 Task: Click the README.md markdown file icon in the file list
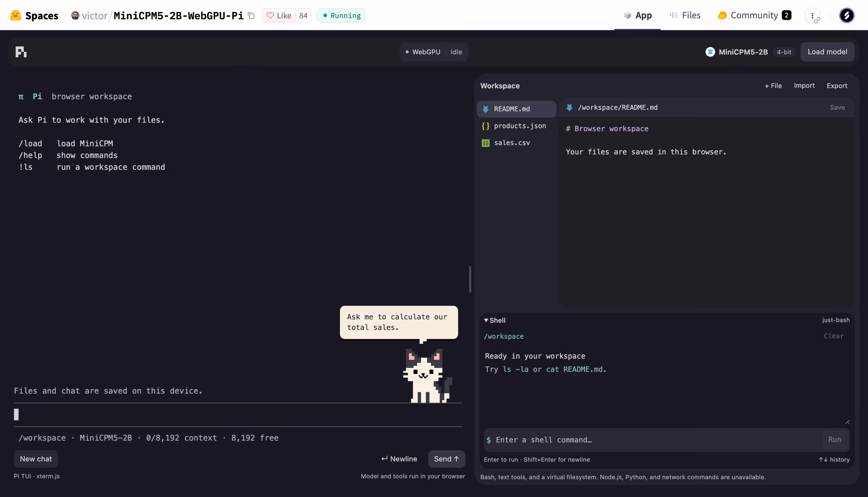486,109
